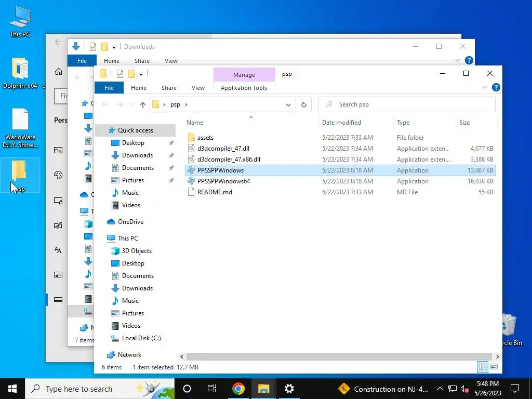Select the psp folder on desktop
The width and height of the screenshot is (532, 399).
pos(20,176)
